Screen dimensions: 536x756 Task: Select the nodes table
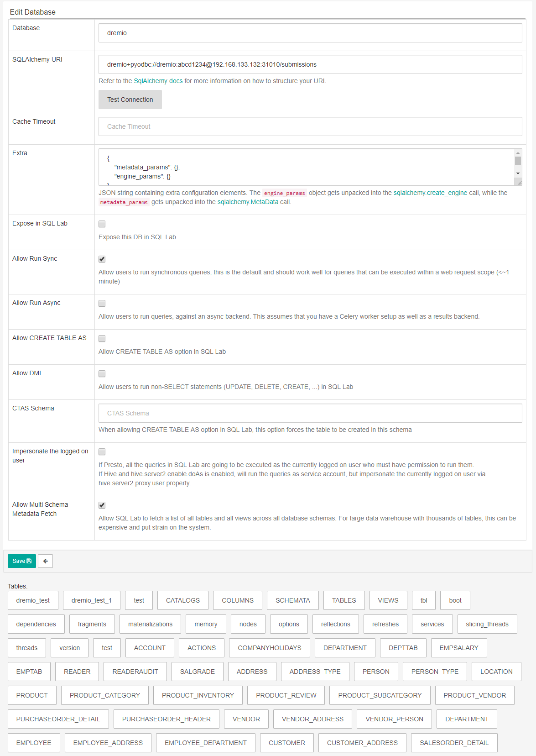pos(248,624)
